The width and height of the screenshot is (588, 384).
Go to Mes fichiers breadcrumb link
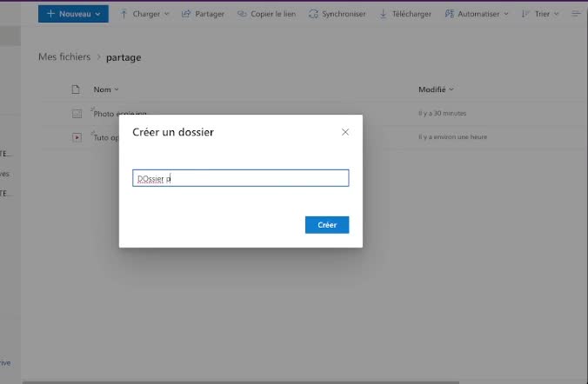[x=63, y=57]
